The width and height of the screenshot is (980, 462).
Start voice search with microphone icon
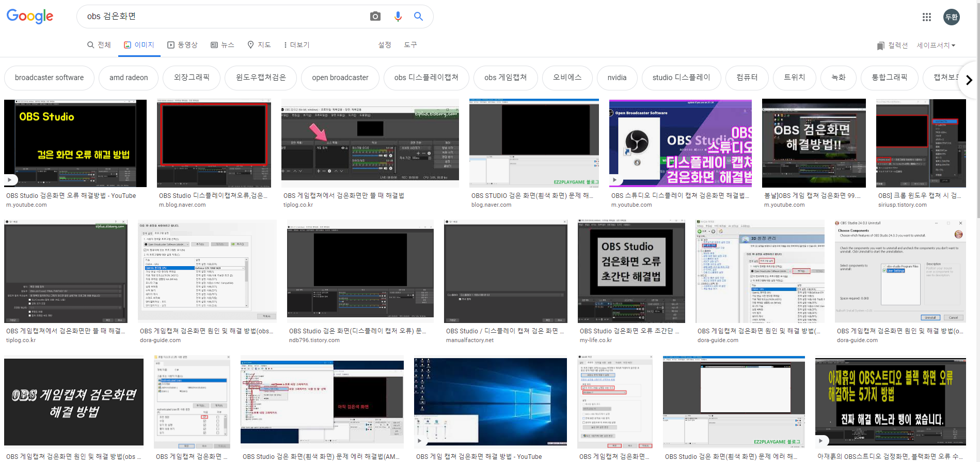pyautogui.click(x=398, y=17)
